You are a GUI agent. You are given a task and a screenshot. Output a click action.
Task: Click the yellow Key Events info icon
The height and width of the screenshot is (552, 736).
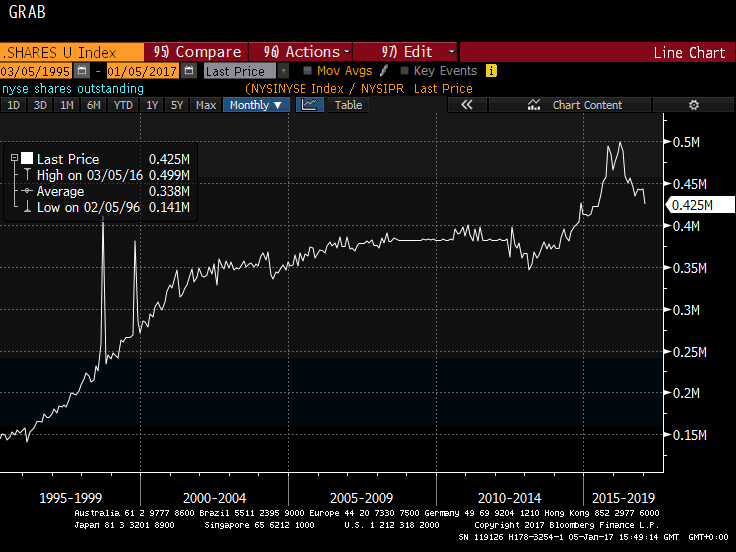tap(491, 71)
